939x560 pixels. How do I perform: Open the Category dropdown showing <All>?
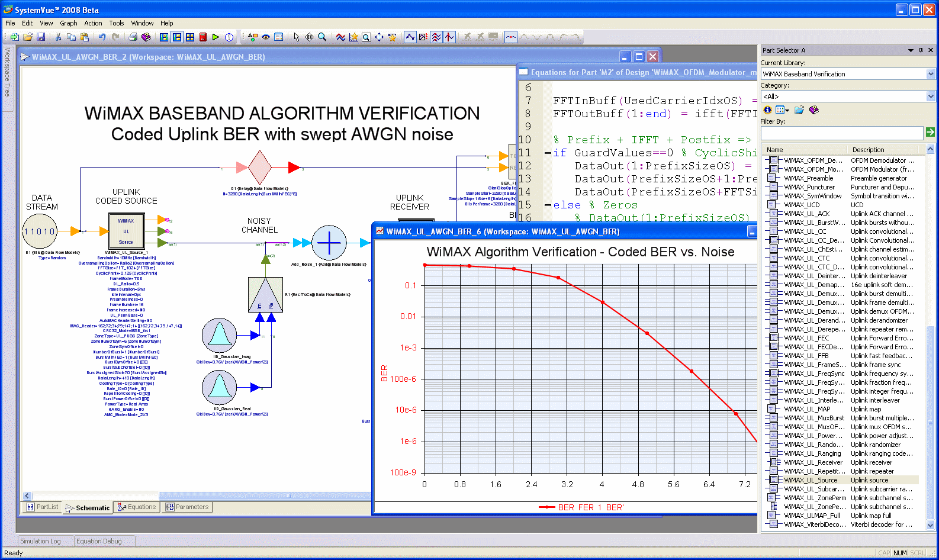930,96
